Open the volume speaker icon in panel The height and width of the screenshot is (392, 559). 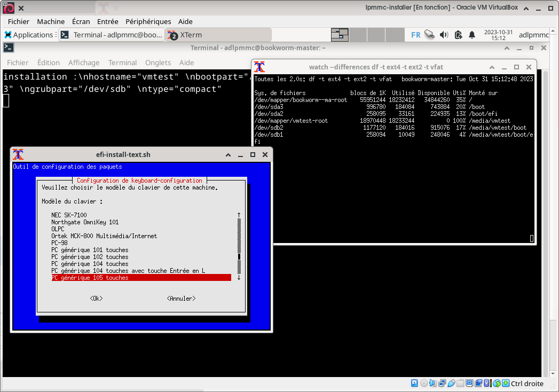(x=444, y=35)
